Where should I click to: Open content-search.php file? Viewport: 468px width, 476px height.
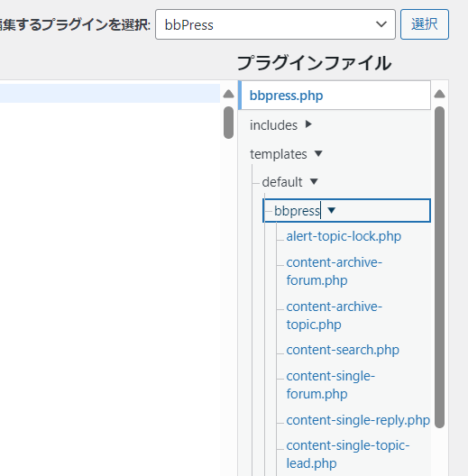click(343, 350)
